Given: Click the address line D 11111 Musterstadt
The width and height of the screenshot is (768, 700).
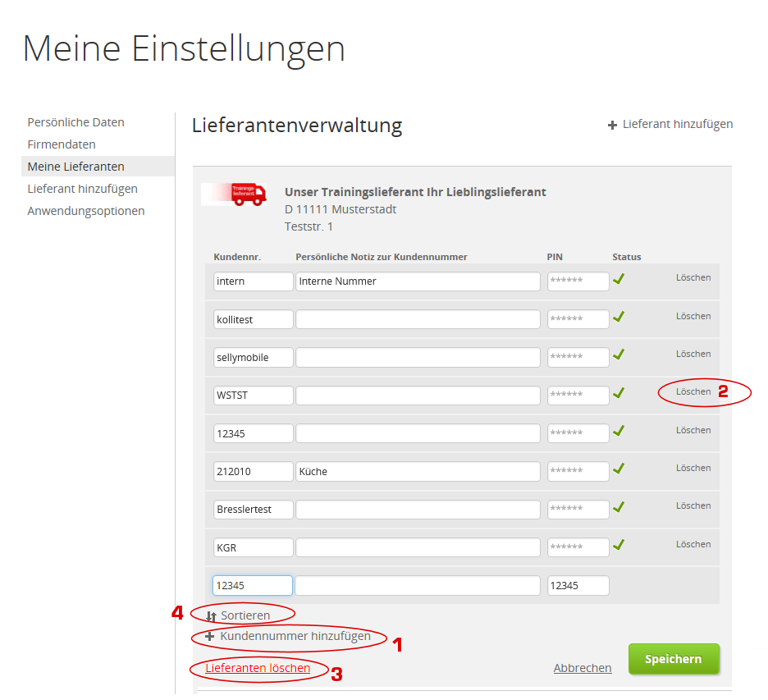Looking at the screenshot, I should pyautogui.click(x=341, y=209).
